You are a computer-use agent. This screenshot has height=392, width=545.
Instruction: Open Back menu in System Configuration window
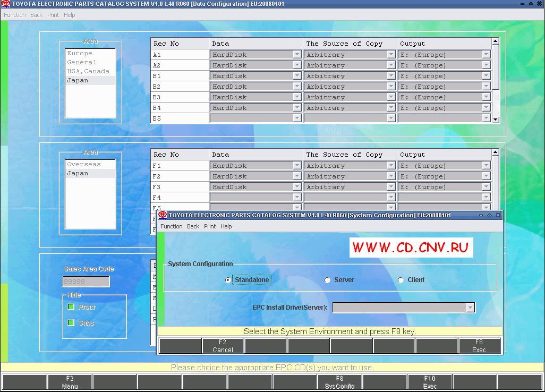click(193, 227)
